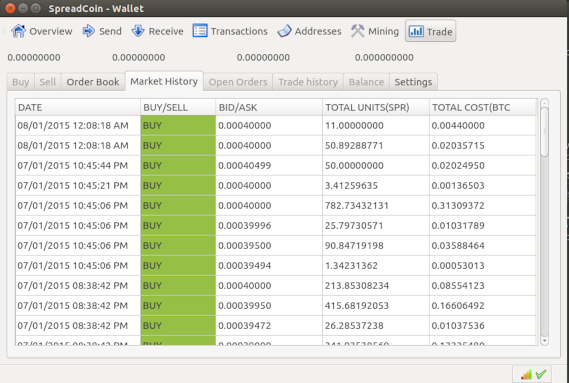Select the 50.00000000 total units cell
569x383 pixels.
(376, 166)
